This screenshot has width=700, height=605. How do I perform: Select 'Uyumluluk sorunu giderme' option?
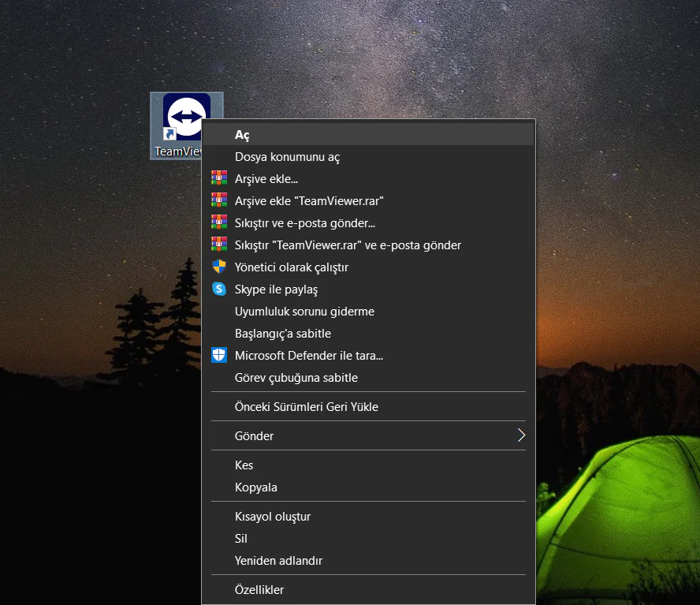click(304, 312)
